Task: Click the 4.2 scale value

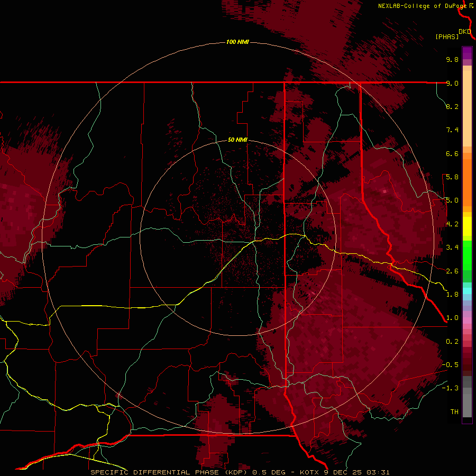Action: pos(452,224)
